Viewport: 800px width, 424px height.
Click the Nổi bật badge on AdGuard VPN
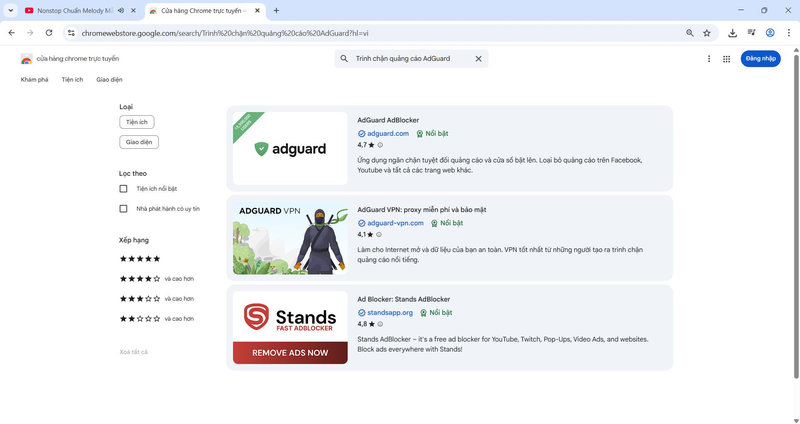coord(447,223)
